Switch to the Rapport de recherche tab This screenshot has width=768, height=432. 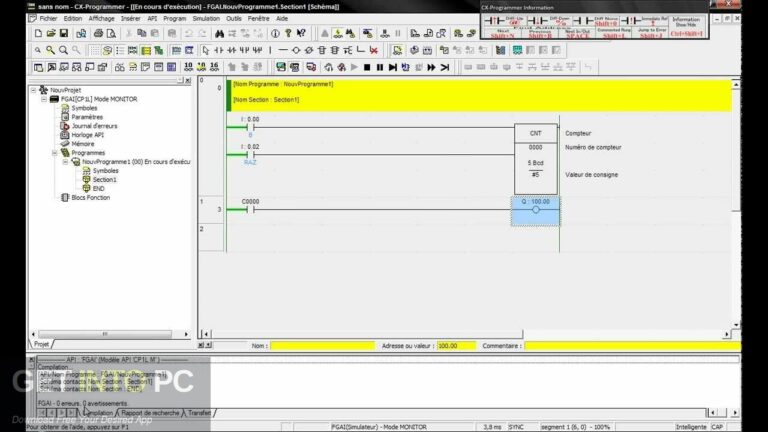[150, 413]
